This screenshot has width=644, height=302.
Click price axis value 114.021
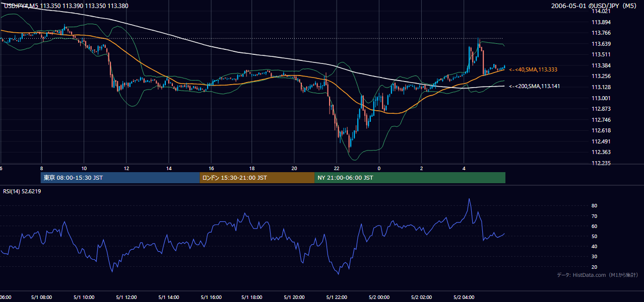pyautogui.click(x=602, y=11)
